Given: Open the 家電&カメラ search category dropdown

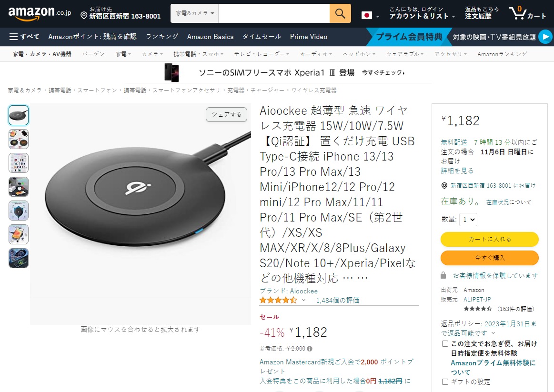Looking at the screenshot, I should click(x=194, y=14).
